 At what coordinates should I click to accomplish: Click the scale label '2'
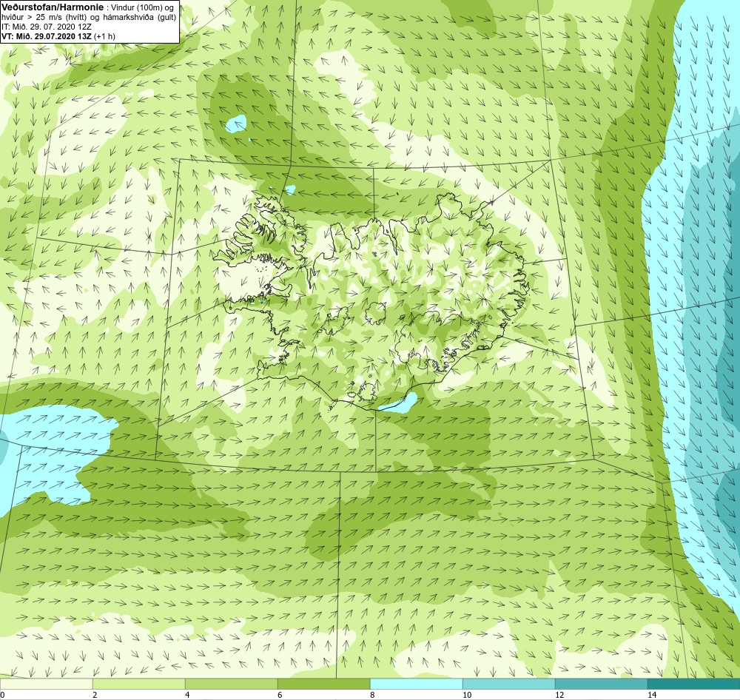(x=95, y=695)
